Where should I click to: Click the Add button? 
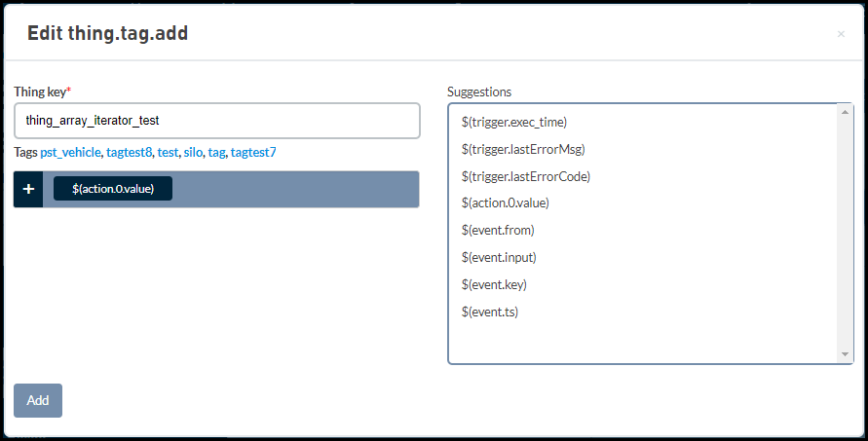(x=38, y=400)
